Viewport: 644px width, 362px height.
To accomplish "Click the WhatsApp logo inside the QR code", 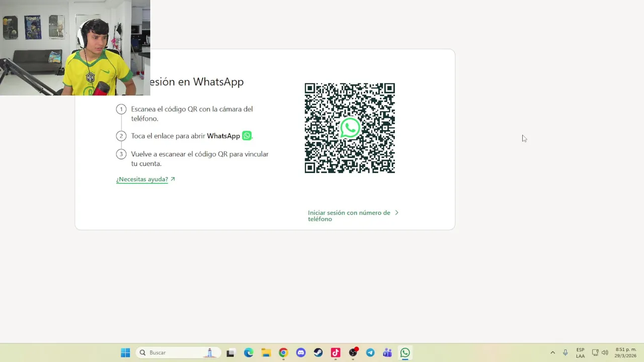I will [x=350, y=128].
